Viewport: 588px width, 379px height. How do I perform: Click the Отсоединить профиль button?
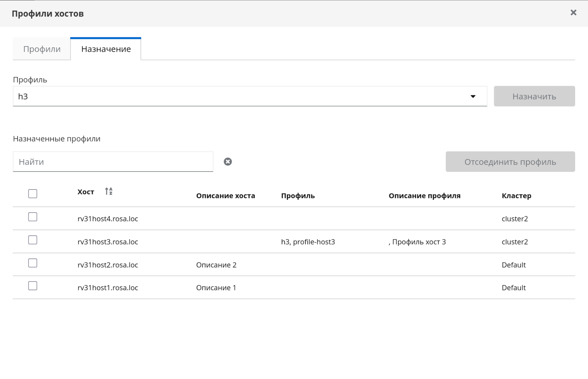coord(510,162)
